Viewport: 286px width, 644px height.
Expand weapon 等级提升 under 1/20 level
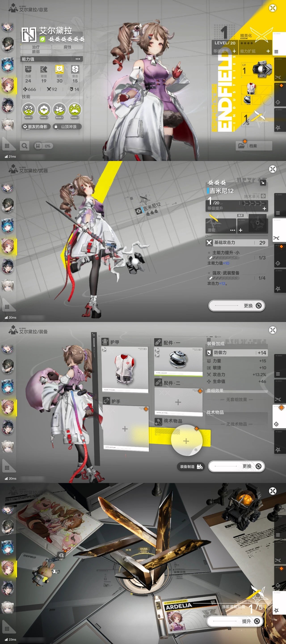264,208
